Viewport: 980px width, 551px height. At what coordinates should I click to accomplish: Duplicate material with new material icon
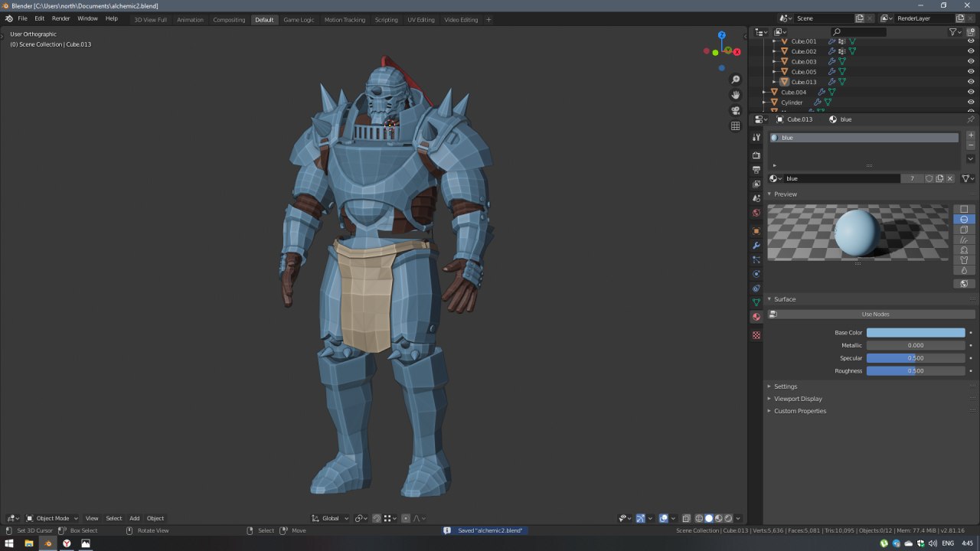coord(939,178)
